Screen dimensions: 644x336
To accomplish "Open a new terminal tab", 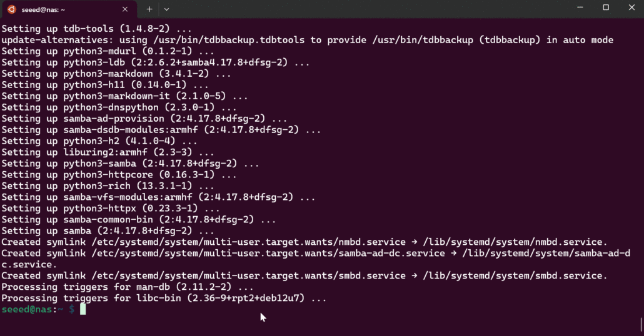I will click(149, 9).
